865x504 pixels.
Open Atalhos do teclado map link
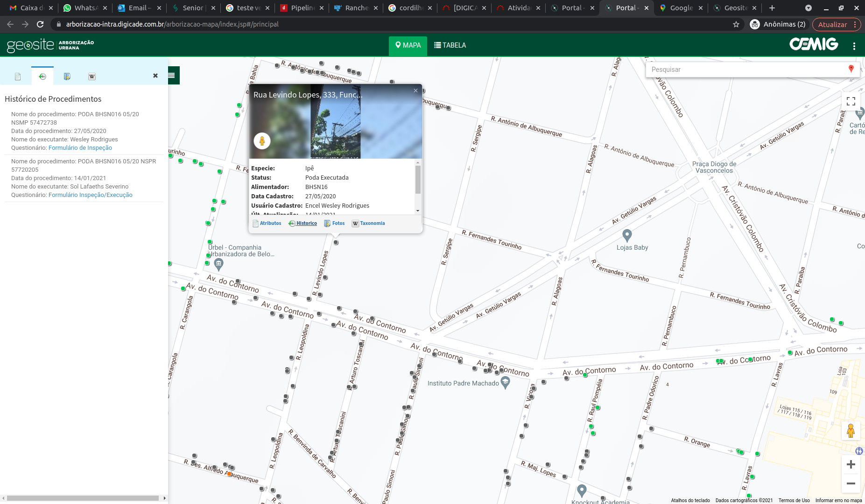(x=690, y=500)
